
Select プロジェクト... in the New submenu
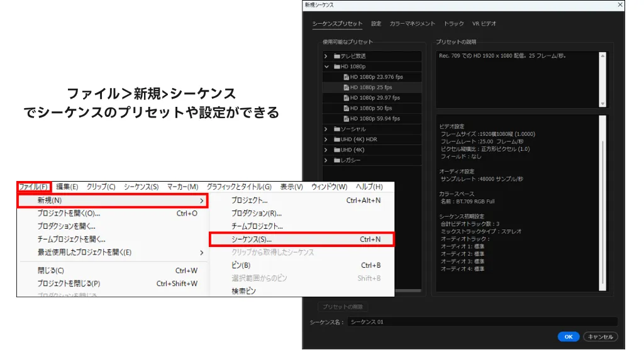pyautogui.click(x=302, y=200)
